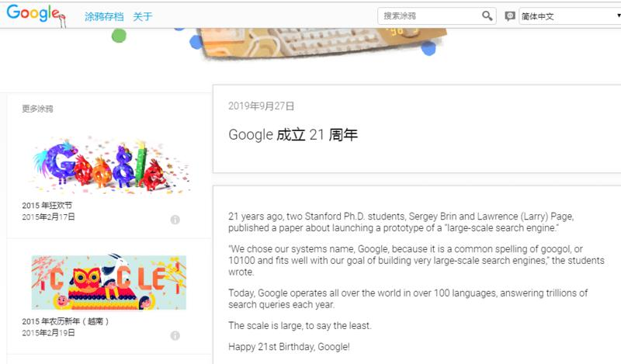Viewport: 621px width, 364px height.
Task: Open info icon for 2015 年狂欢节 doodle
Action: 175,220
